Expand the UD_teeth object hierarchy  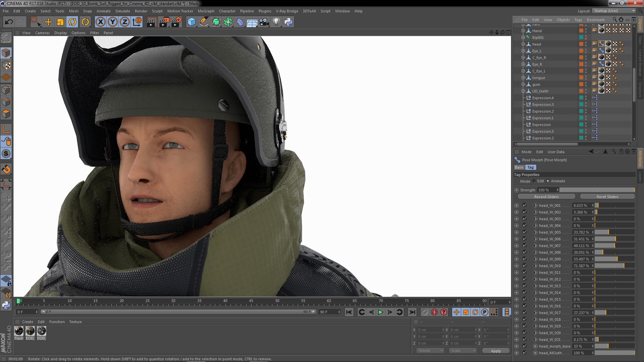[x=523, y=91]
